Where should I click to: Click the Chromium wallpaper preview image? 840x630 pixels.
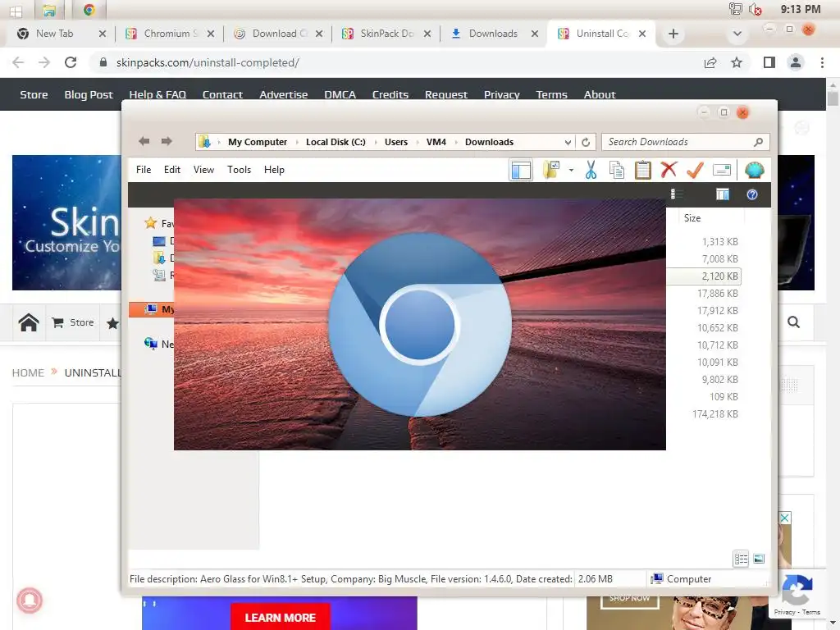click(419, 324)
